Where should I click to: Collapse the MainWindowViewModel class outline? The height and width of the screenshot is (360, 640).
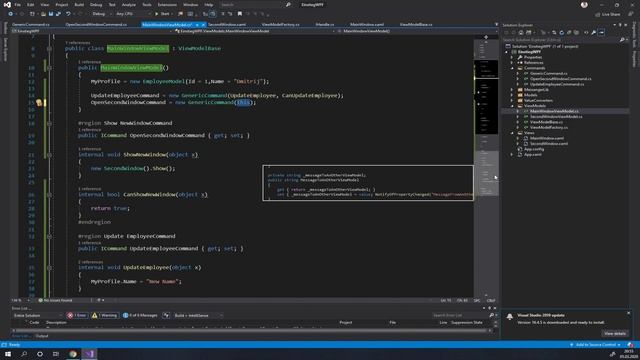point(49,49)
